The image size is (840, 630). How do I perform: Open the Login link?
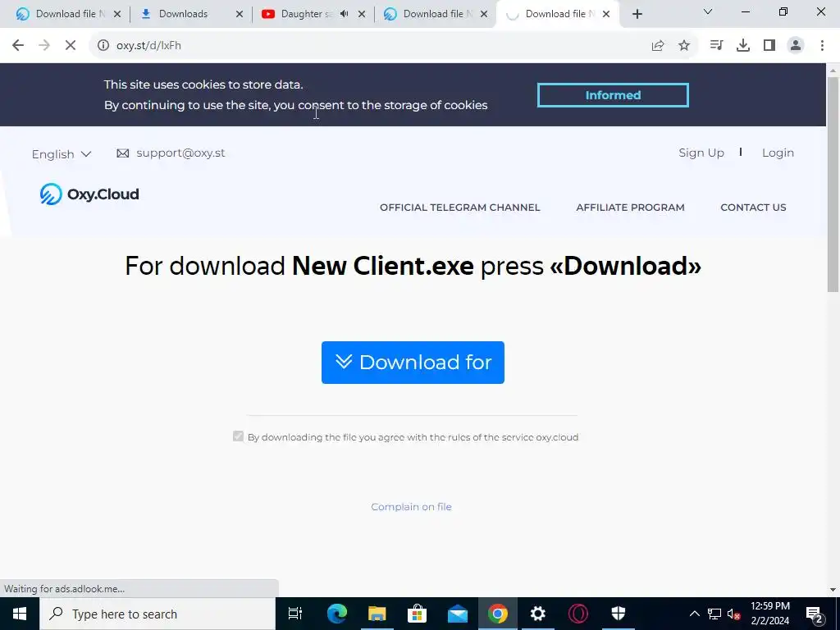pos(778,153)
